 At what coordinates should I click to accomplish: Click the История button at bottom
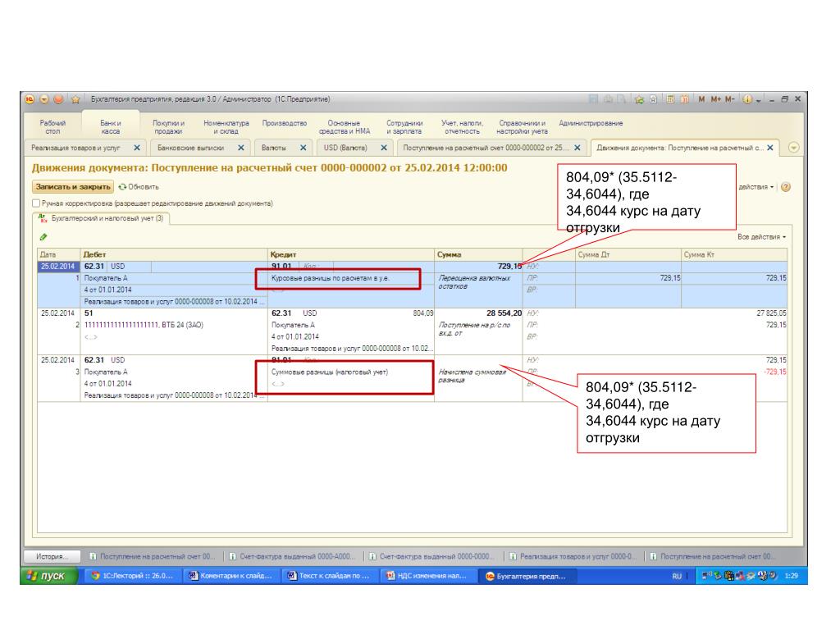pos(51,556)
